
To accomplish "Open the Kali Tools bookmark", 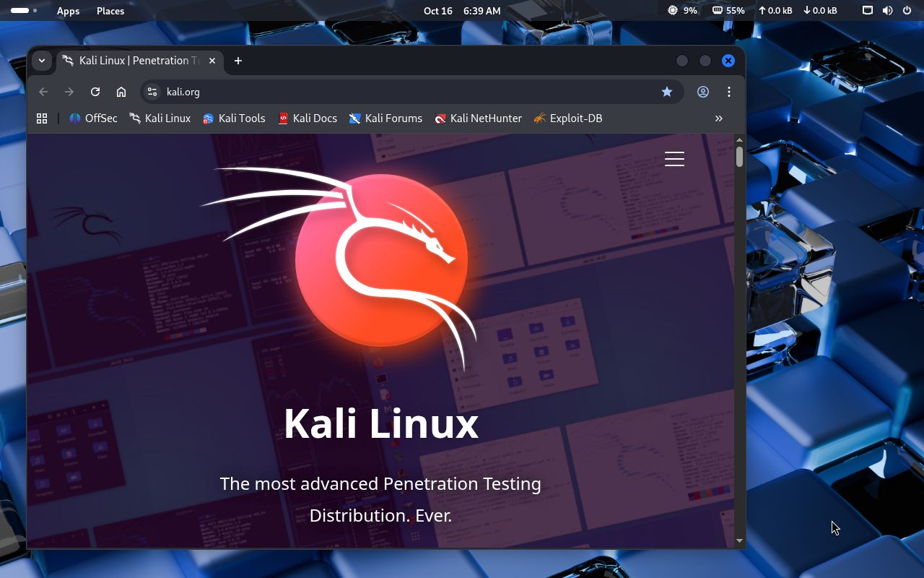I will point(234,118).
